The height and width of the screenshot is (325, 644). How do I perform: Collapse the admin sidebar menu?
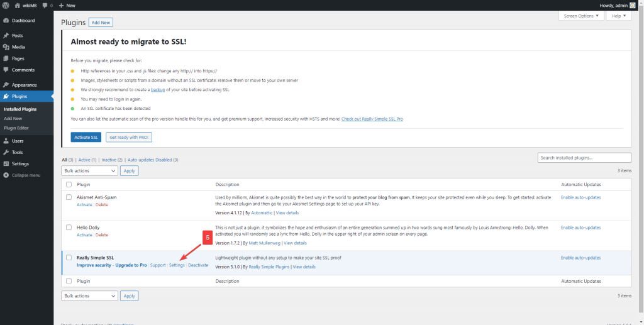point(26,175)
